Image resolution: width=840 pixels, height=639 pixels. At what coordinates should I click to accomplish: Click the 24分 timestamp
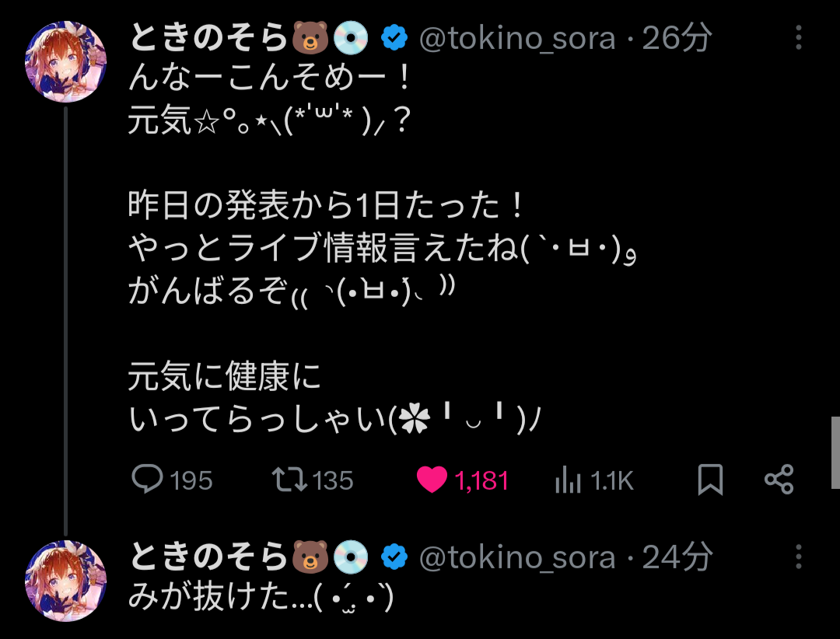tap(677, 557)
